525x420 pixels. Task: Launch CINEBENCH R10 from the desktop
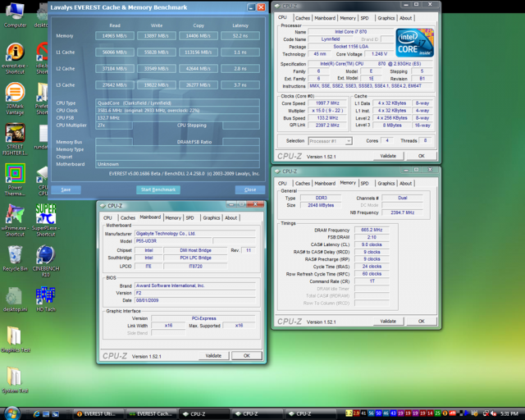click(46, 261)
